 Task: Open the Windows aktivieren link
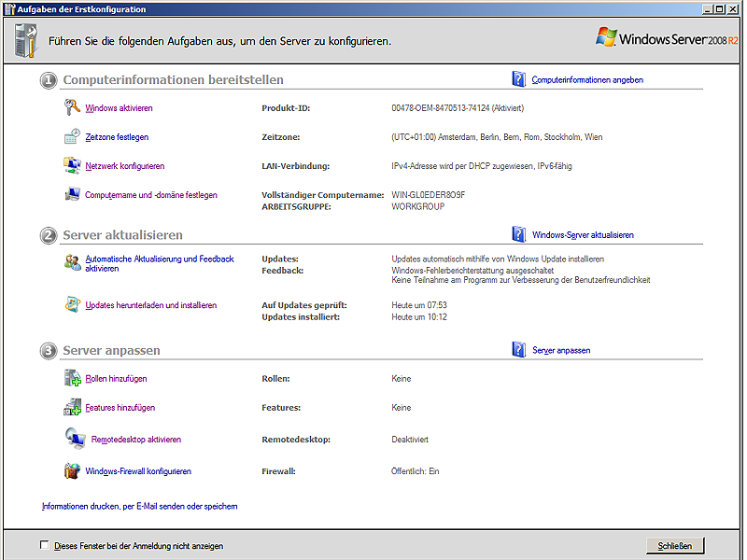pyautogui.click(x=119, y=108)
